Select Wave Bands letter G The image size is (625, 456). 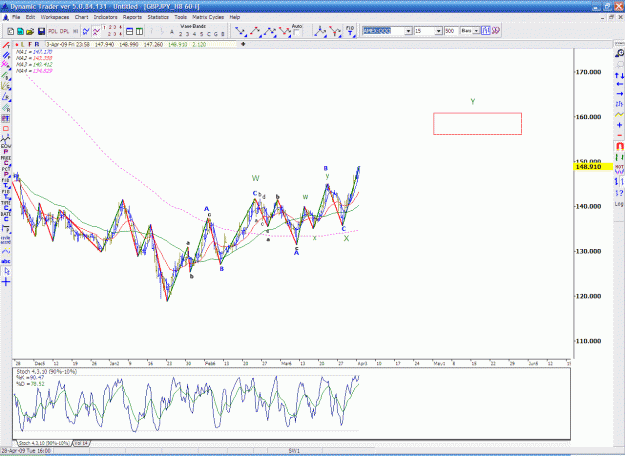tap(216, 34)
